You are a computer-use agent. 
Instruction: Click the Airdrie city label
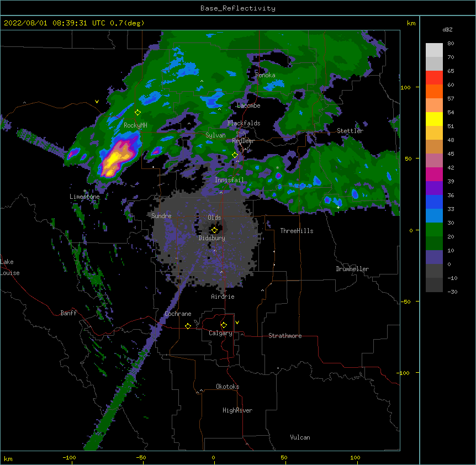[x=223, y=297]
